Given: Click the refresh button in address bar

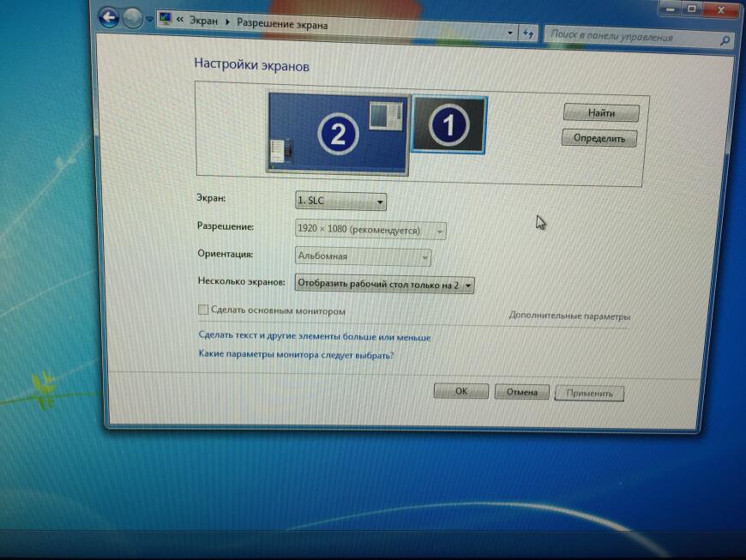Looking at the screenshot, I should 528,33.
